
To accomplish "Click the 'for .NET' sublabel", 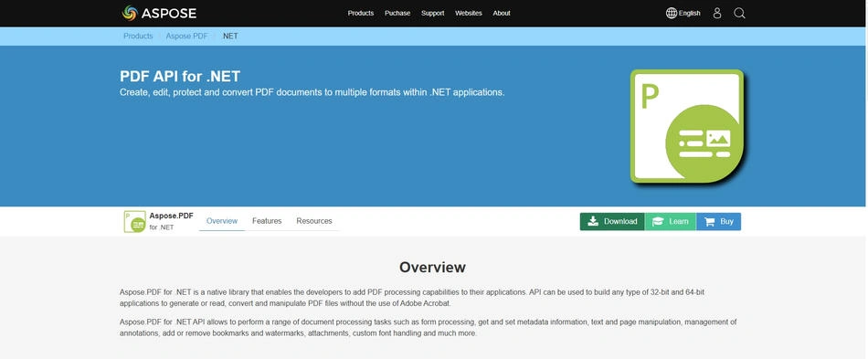I will click(x=162, y=227).
